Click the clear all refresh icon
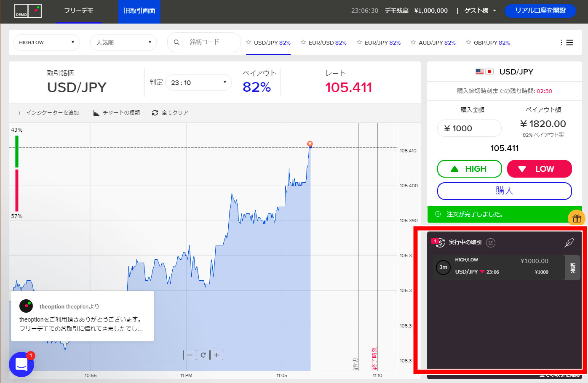Image resolution: width=588 pixels, height=383 pixels. tap(155, 113)
